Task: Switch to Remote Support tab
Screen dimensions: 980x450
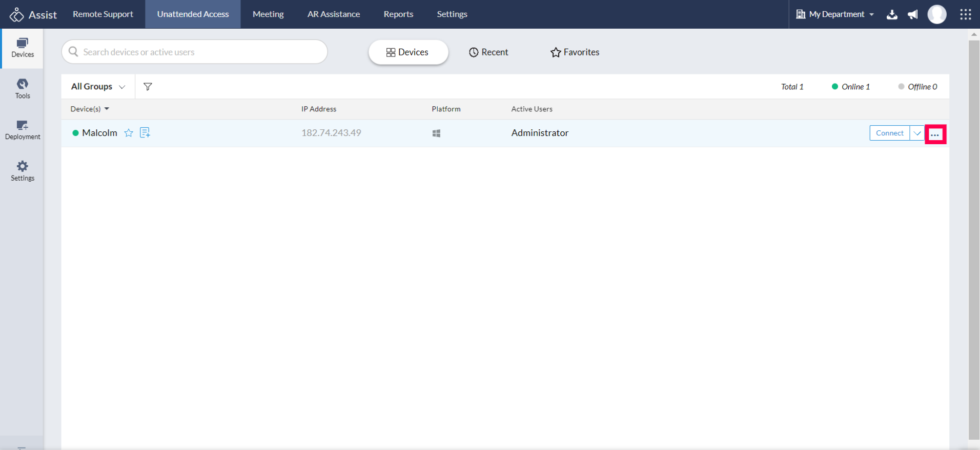Action: click(103, 14)
